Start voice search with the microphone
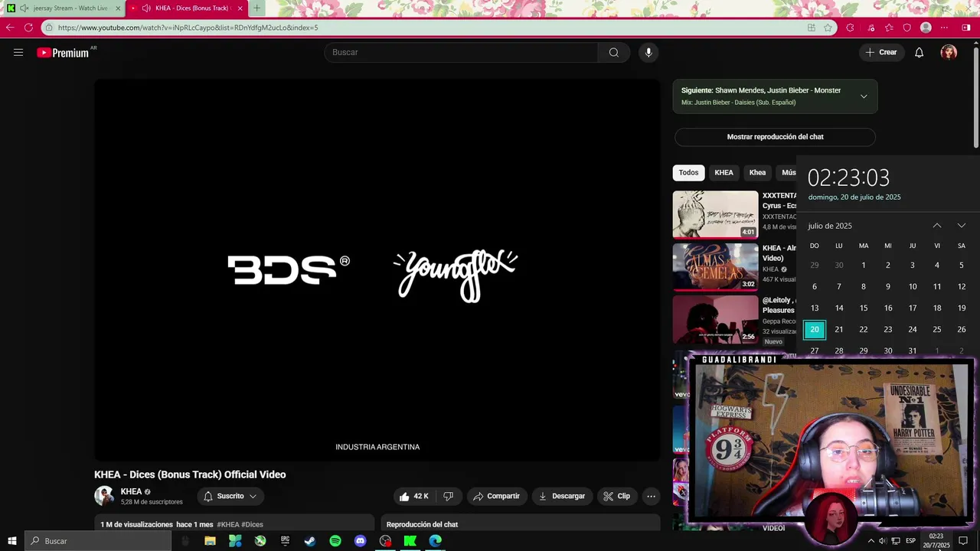The width and height of the screenshot is (980, 551). click(x=648, y=53)
